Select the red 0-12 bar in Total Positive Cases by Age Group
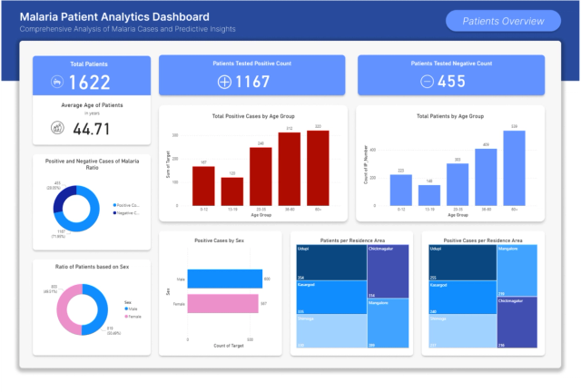581x392 pixels. coord(203,186)
